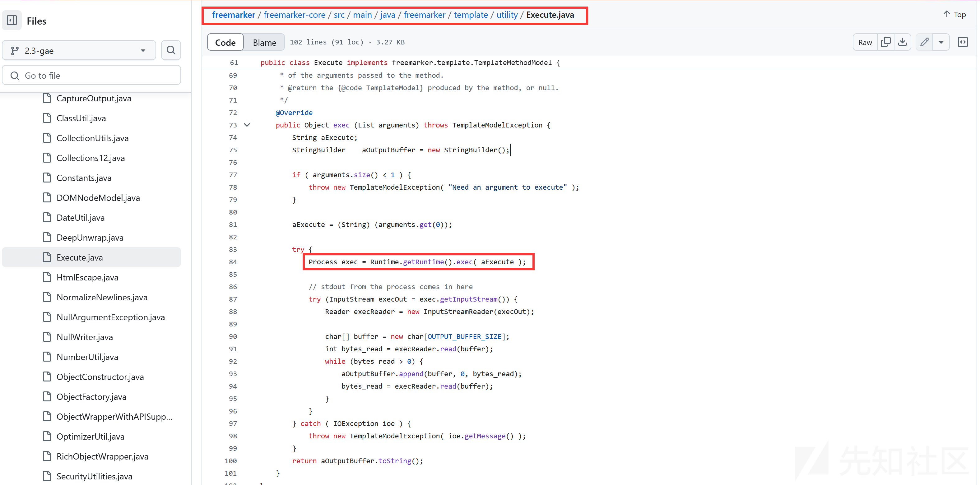Image resolution: width=980 pixels, height=485 pixels.
Task: Open DateUtil.java in file tree
Action: point(80,218)
